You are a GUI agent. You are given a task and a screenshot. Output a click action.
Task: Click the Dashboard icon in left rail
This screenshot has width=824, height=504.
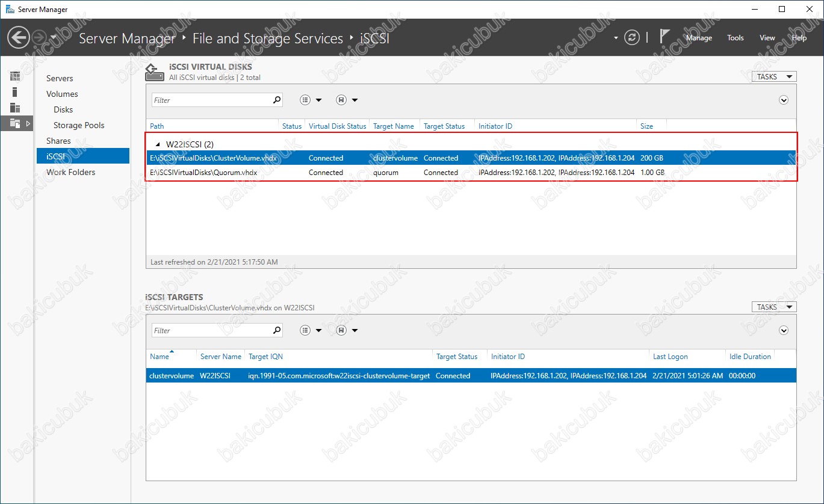click(15, 76)
